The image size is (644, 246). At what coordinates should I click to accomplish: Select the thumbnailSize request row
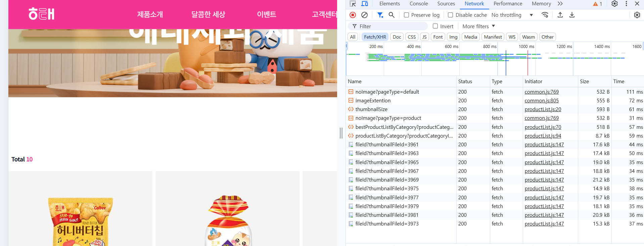tap(495, 109)
